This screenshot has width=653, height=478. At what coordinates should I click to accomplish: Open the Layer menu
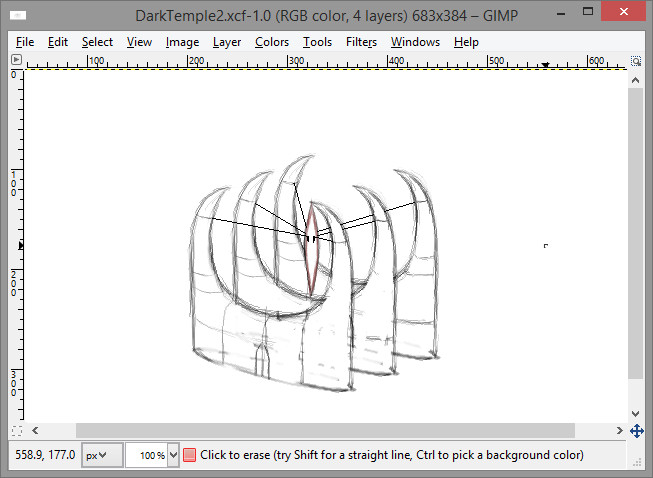click(227, 42)
